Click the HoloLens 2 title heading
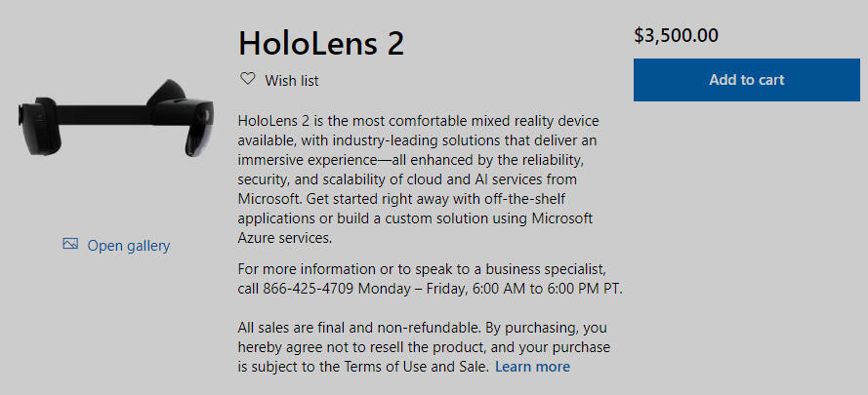The image size is (868, 395). [321, 42]
